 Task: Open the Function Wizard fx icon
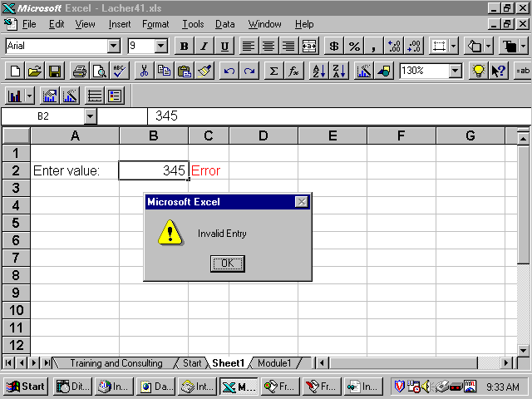(x=293, y=71)
